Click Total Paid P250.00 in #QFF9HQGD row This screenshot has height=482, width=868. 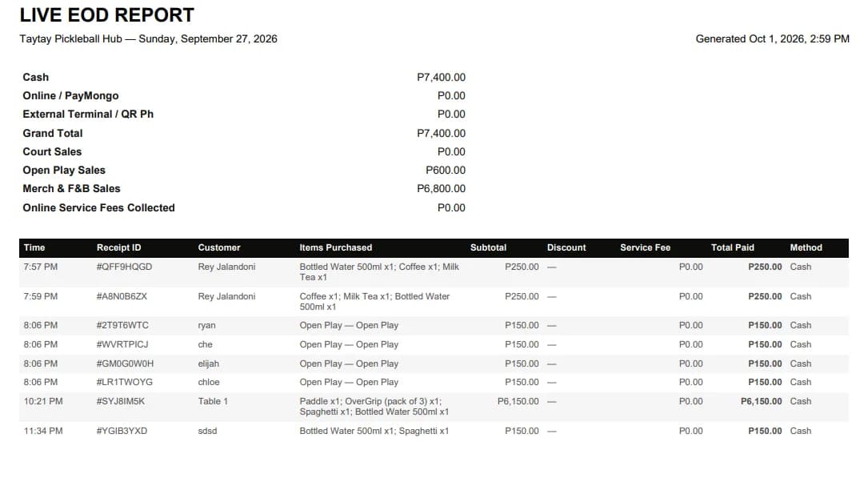[765, 267]
